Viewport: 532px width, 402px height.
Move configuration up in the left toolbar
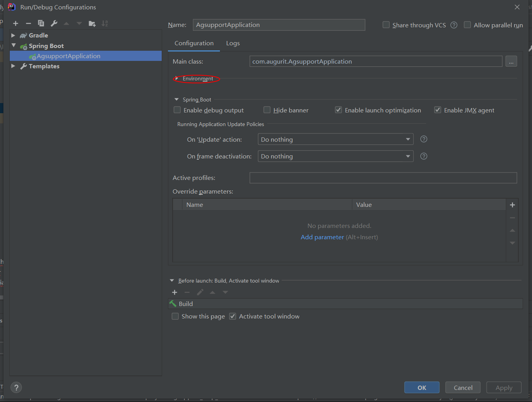pyautogui.click(x=66, y=23)
